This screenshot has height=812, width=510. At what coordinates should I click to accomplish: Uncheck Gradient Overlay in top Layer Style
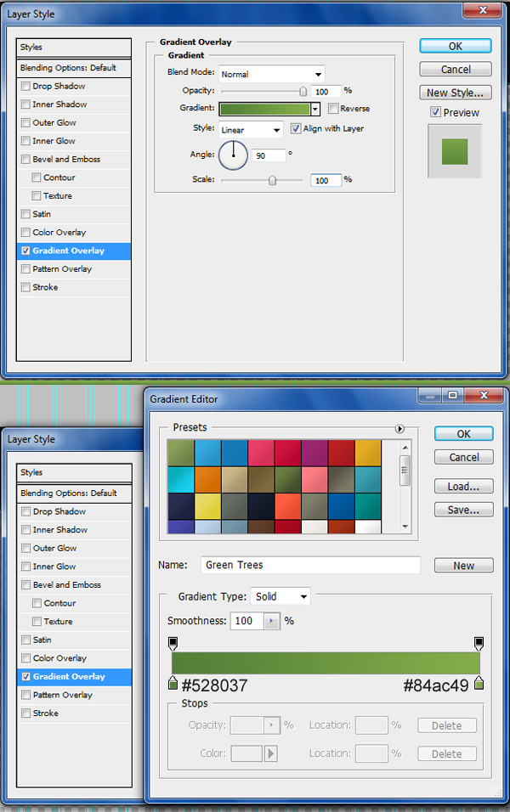(25, 251)
